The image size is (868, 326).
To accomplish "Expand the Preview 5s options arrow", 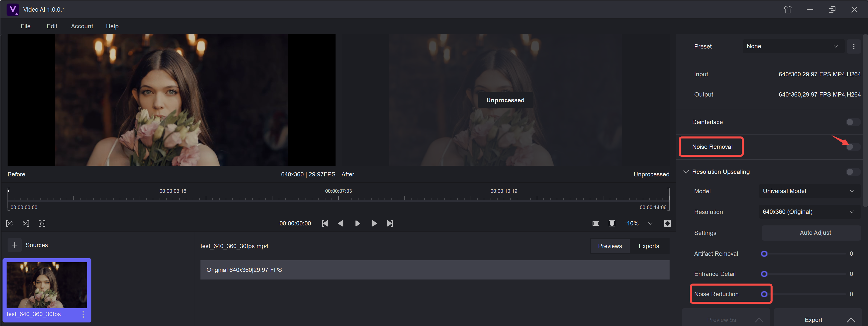I will [x=759, y=320].
